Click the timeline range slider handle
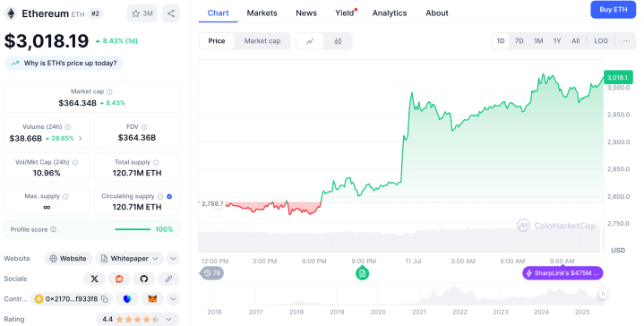The height and width of the screenshot is (326, 644). coord(603,294)
